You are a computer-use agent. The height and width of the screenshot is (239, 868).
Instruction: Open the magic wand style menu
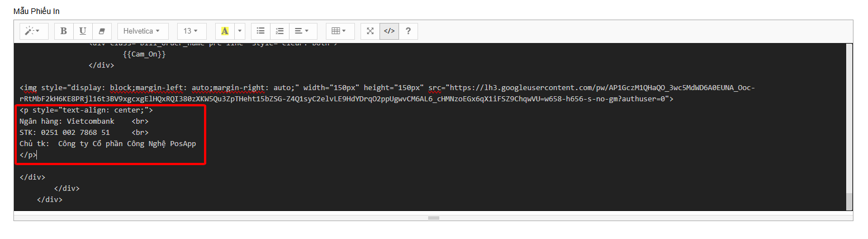34,31
